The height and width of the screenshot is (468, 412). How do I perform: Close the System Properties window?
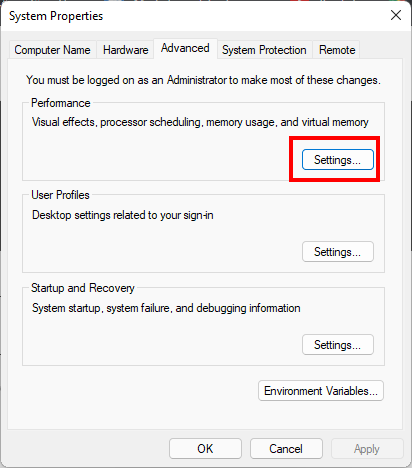396,15
